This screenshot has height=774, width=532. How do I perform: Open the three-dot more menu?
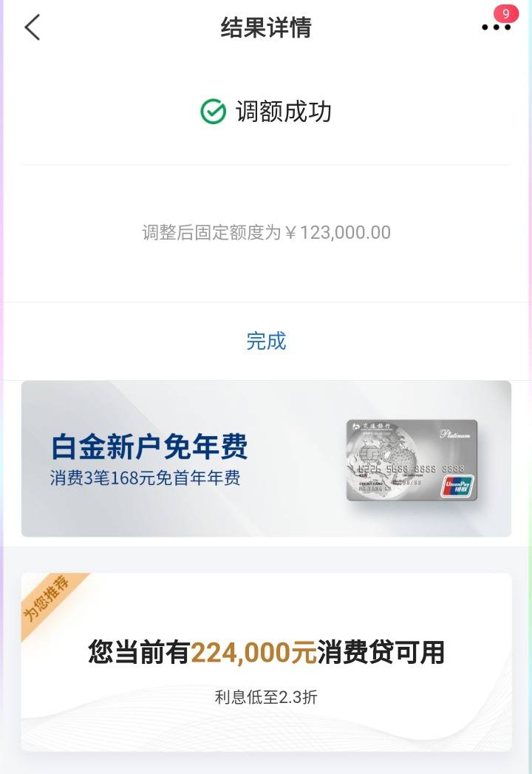496,27
